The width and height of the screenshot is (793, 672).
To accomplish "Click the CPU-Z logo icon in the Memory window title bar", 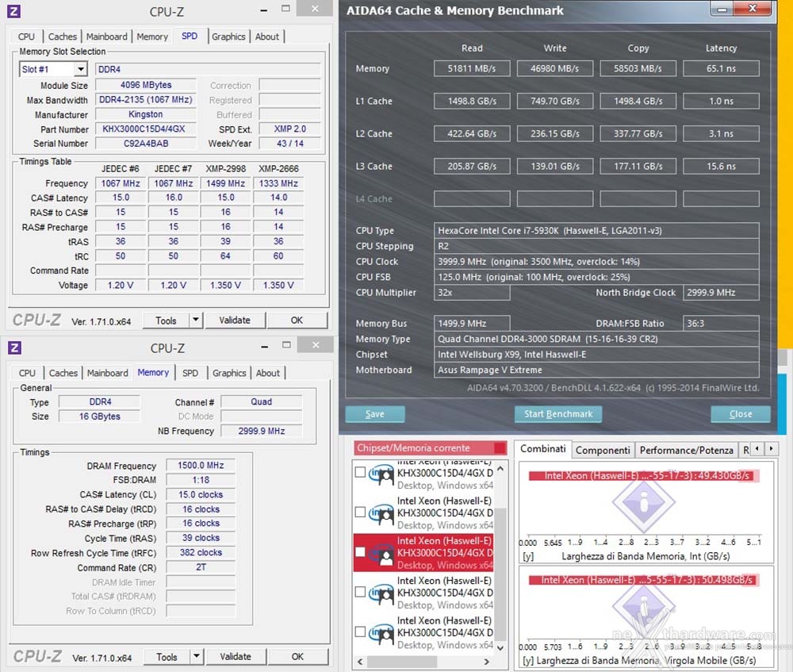I will coord(14,348).
